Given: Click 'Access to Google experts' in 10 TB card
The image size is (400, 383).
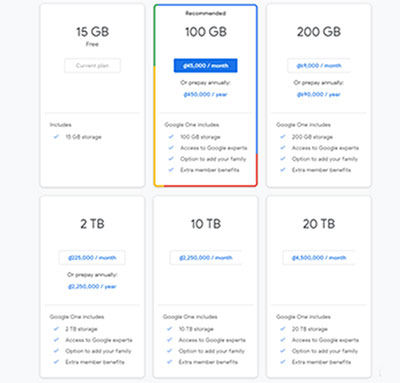Looking at the screenshot, I should (212, 340).
